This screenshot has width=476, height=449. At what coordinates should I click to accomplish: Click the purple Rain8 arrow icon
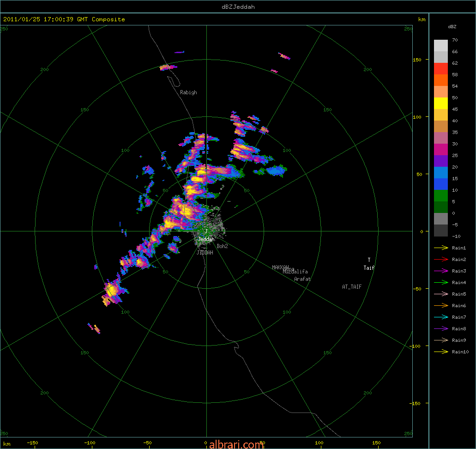441,329
